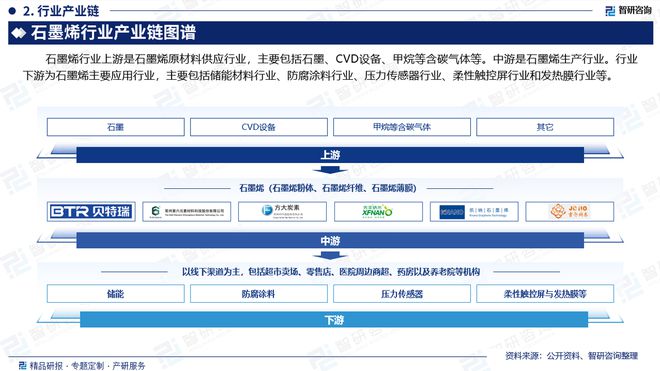Click the 防腐涂料 box
Viewport: 660px width, 371px height.
259,294
